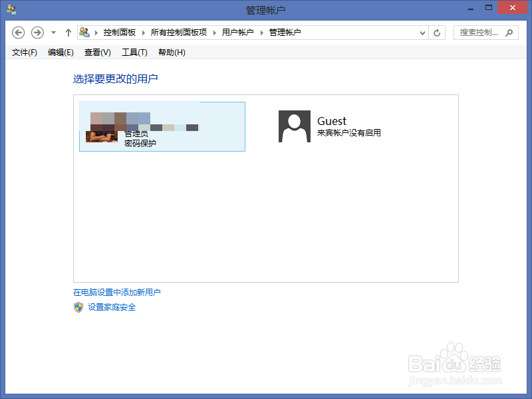Open the recent pages dropdown chevron
Viewport: 532px width, 399px height.
(x=53, y=32)
